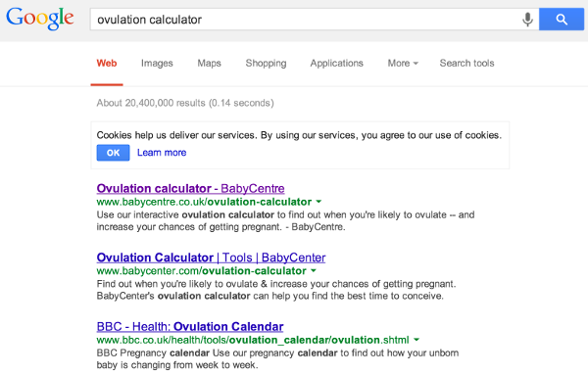Switch to the Maps tab
588x375 pixels.
[x=210, y=64]
